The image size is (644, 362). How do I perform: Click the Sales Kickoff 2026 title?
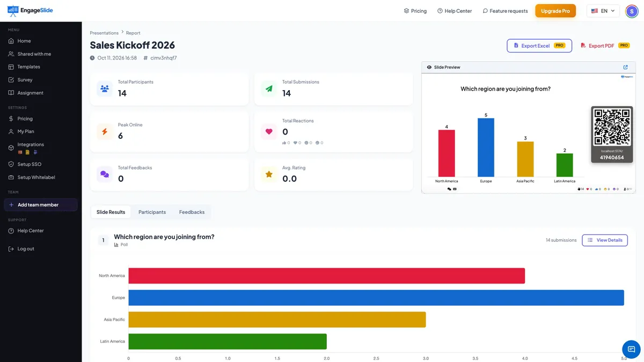(133, 45)
